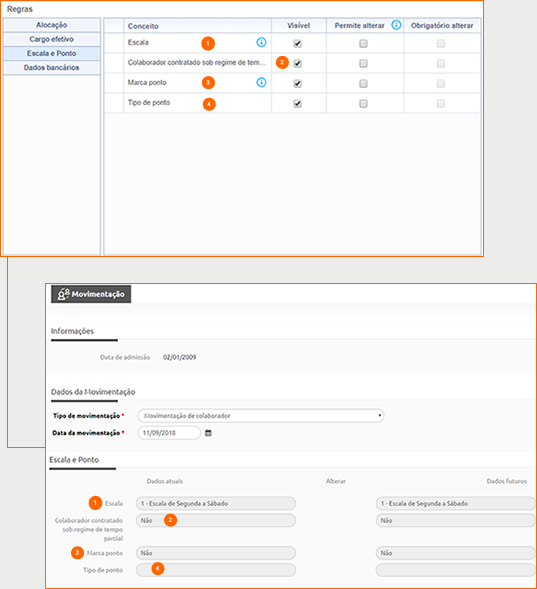Open the Tipo de movimentação dropdown
This screenshot has height=589, width=537.
pyautogui.click(x=261, y=416)
